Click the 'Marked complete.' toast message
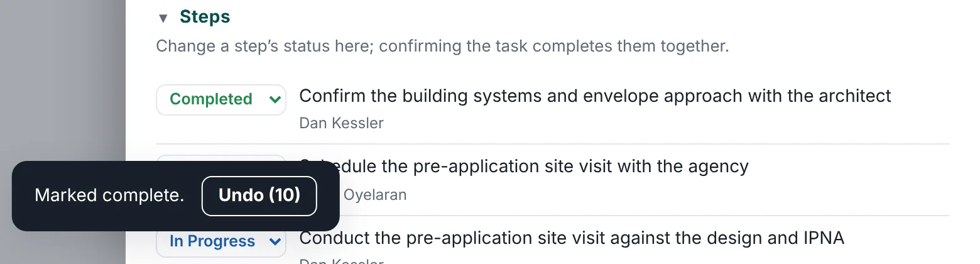The width and height of the screenshot is (980, 264). pos(109,195)
